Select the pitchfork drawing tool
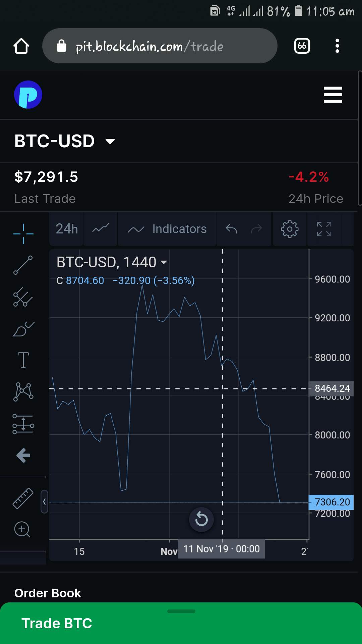The image size is (362, 644). click(x=23, y=297)
